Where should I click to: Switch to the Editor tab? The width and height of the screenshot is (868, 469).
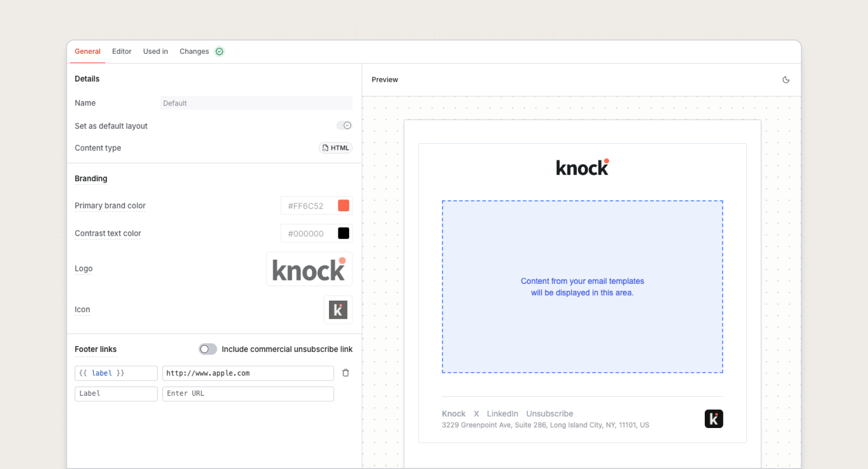[121, 51]
